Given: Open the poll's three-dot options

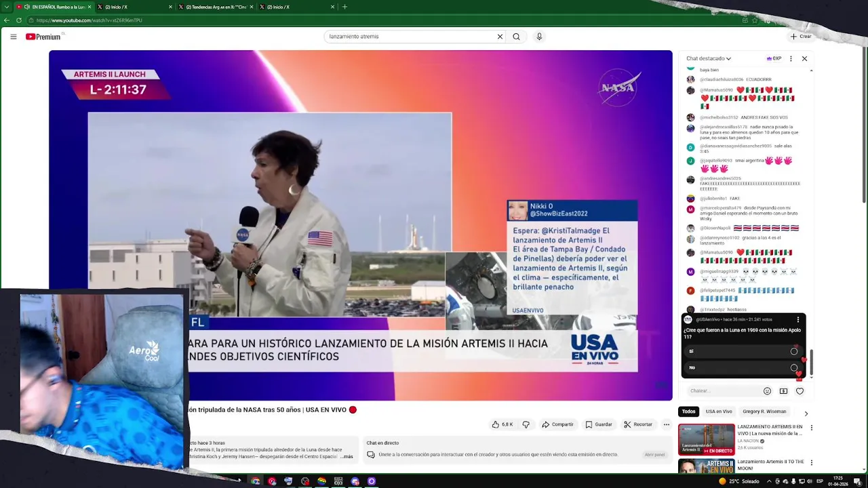Looking at the screenshot, I should [x=798, y=319].
